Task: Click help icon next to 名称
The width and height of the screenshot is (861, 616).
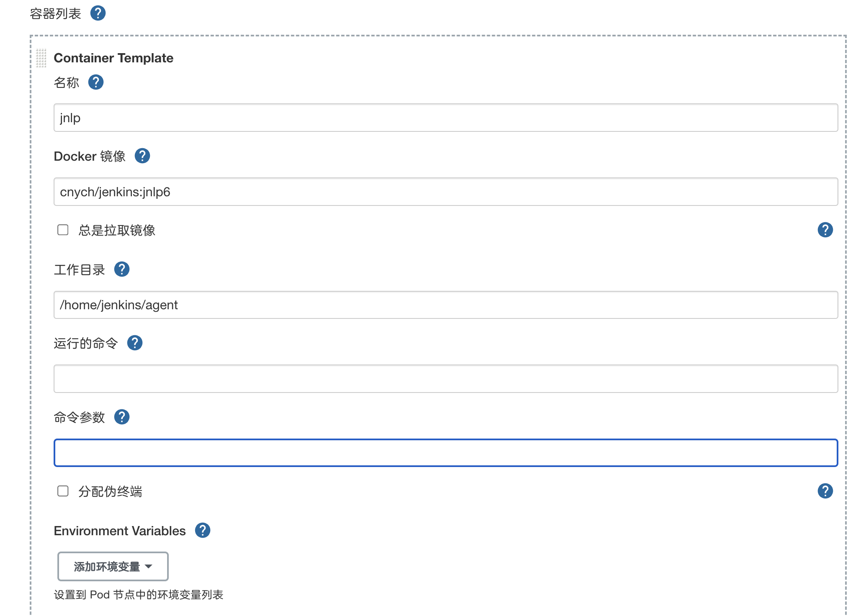Action: [96, 82]
